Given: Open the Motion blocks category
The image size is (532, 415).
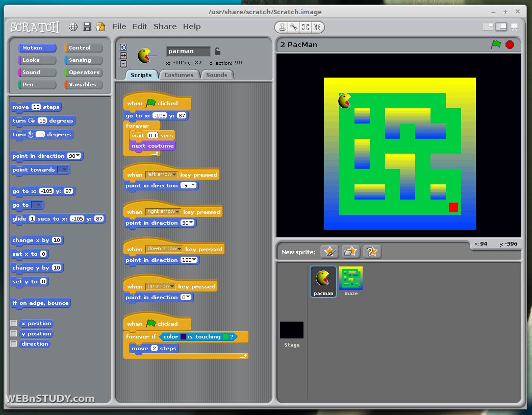Looking at the screenshot, I should tap(37, 48).
